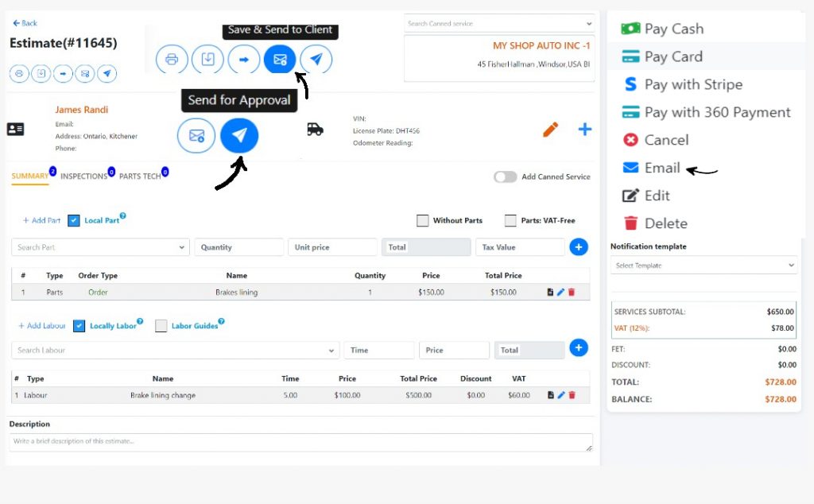The width and height of the screenshot is (814, 504).
Task: Focus the labour Time input field
Action: tap(379, 351)
